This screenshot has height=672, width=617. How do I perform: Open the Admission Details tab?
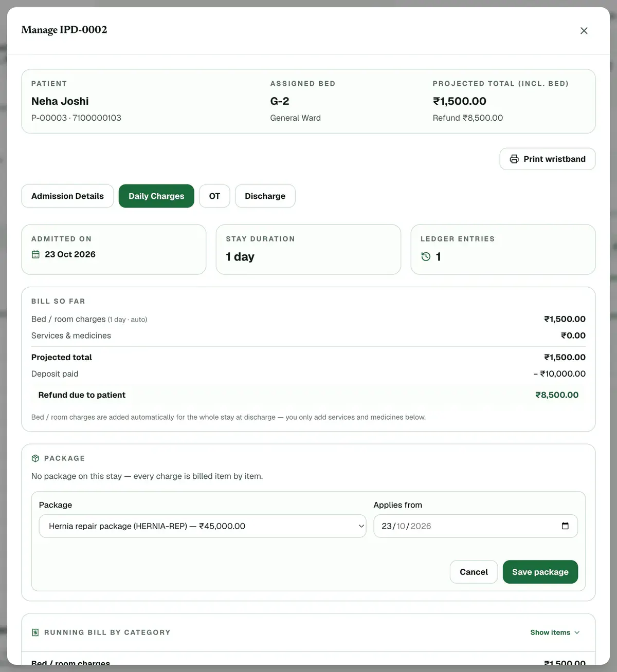click(x=67, y=196)
